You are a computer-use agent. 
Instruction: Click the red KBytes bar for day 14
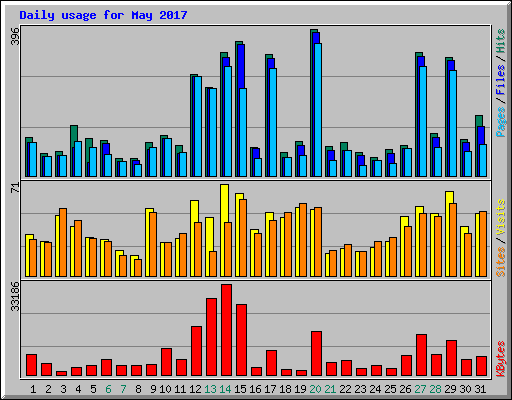226,330
